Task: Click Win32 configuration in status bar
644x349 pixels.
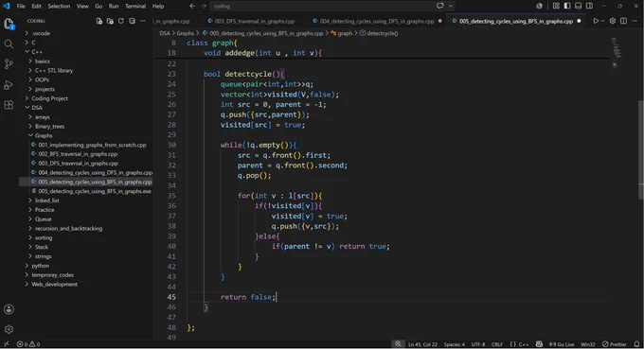Action: point(587,344)
